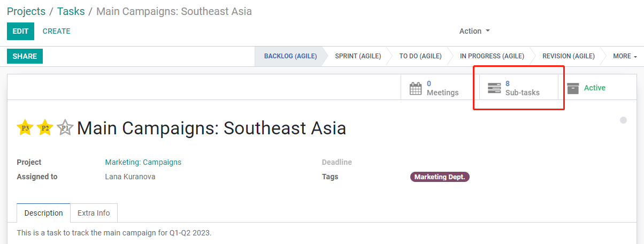Click the SHARE button
The height and width of the screenshot is (244, 644).
pyautogui.click(x=25, y=56)
